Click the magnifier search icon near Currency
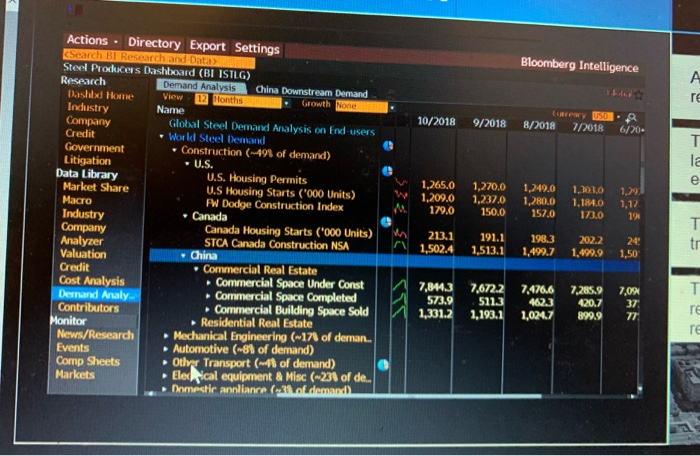 coord(632,118)
